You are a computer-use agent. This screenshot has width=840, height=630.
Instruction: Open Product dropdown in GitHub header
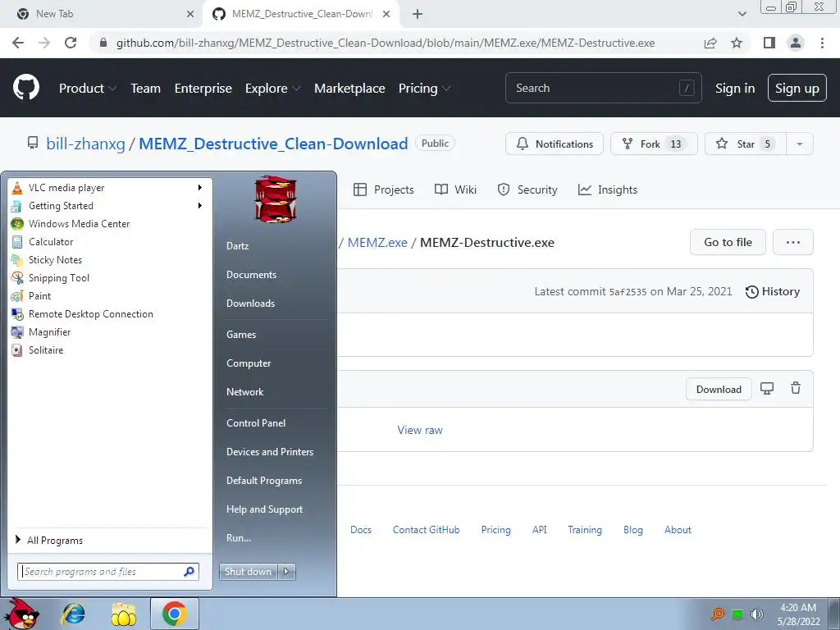coord(87,89)
